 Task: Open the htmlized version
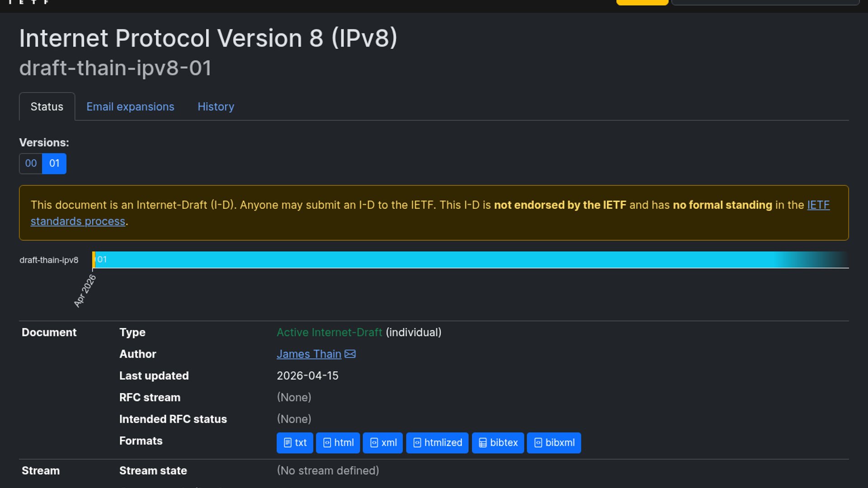click(x=437, y=443)
